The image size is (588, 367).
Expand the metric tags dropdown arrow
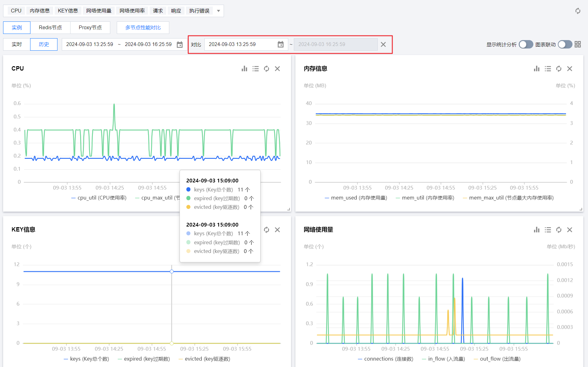point(218,11)
